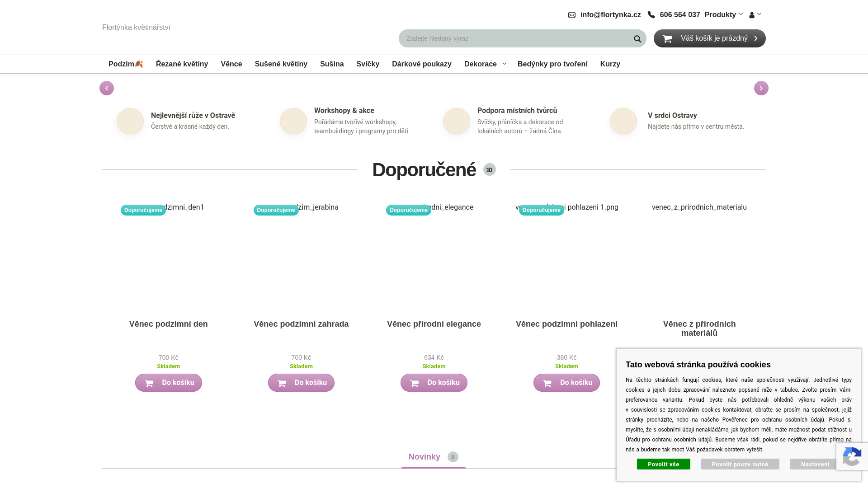
Task: Click the Doporučené heading
Action: point(424,170)
